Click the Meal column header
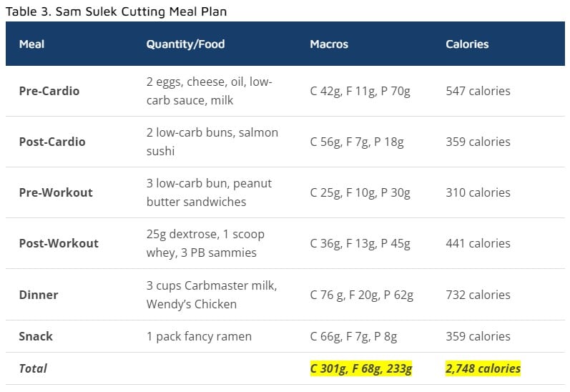This screenshot has width=570, height=392. pyautogui.click(x=31, y=44)
